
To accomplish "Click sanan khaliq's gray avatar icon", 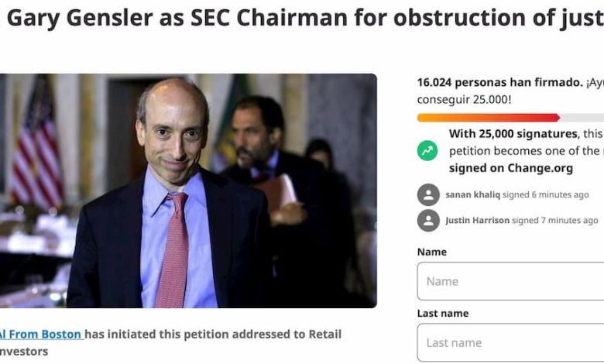I will tap(428, 194).
